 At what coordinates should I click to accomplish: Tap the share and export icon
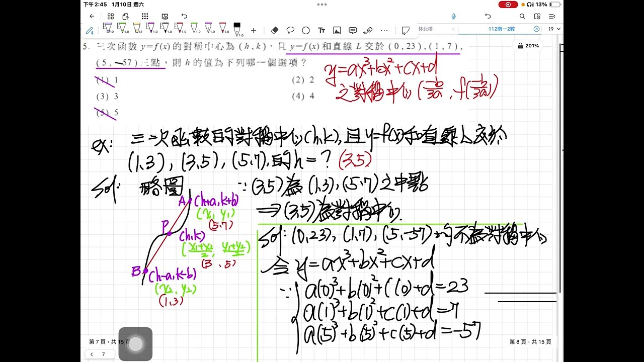(x=126, y=16)
